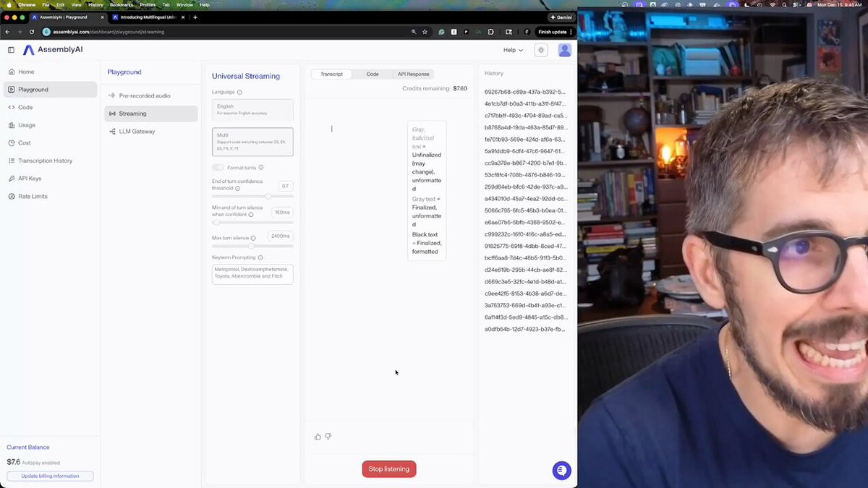Open the Home page from the sidebar
This screenshot has width=868, height=488.
click(49, 72)
